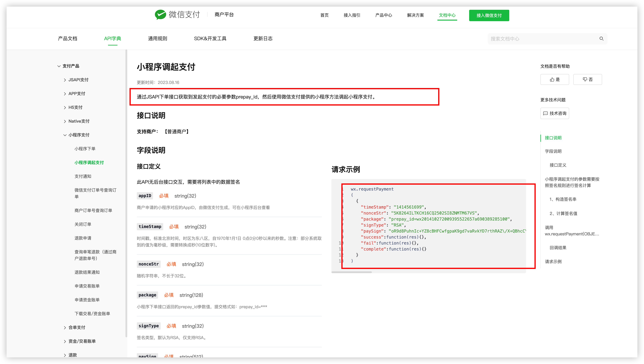The image size is (644, 364).
Task: Switch to the 通用规则 tab
Action: tap(157, 39)
